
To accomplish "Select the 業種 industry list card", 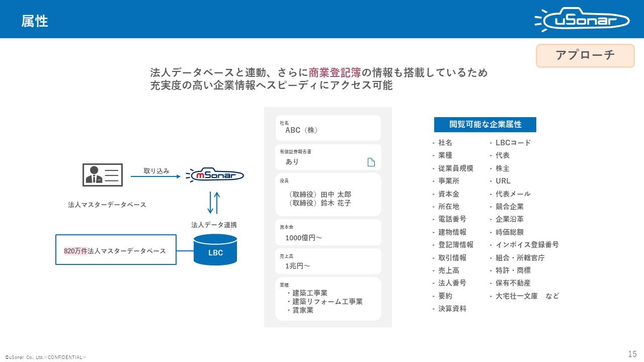I will (x=328, y=299).
